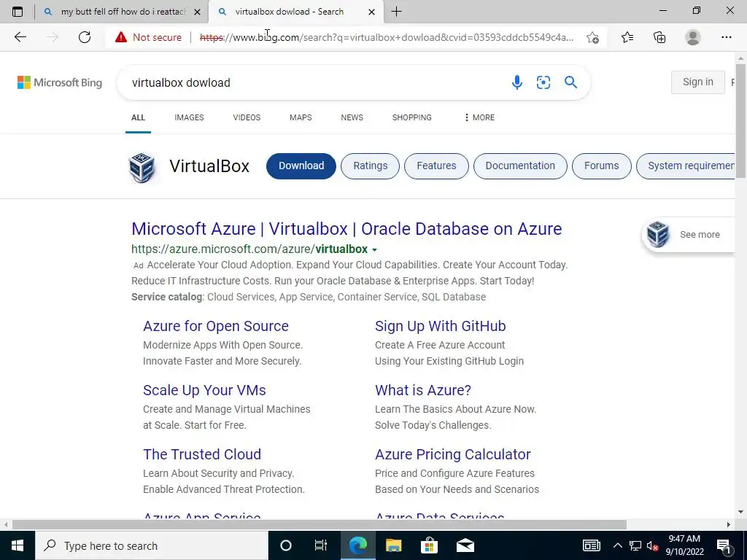Expand the azure ad URL dropdown arrow

tap(374, 250)
